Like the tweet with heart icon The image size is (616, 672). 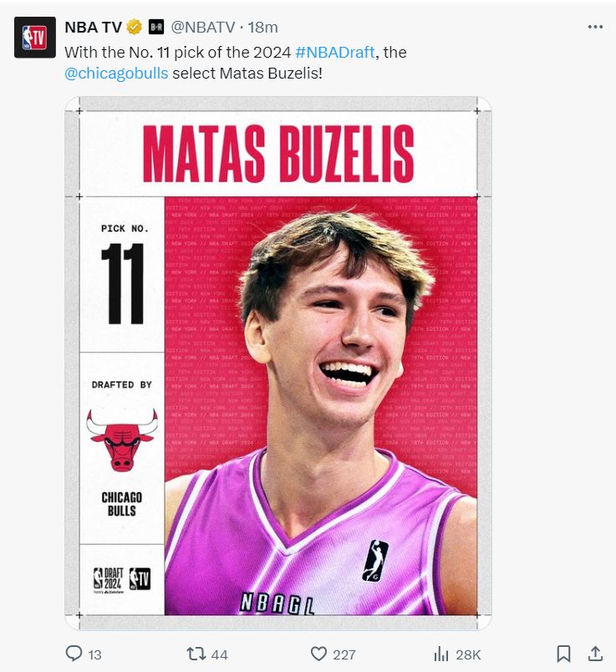point(318,654)
